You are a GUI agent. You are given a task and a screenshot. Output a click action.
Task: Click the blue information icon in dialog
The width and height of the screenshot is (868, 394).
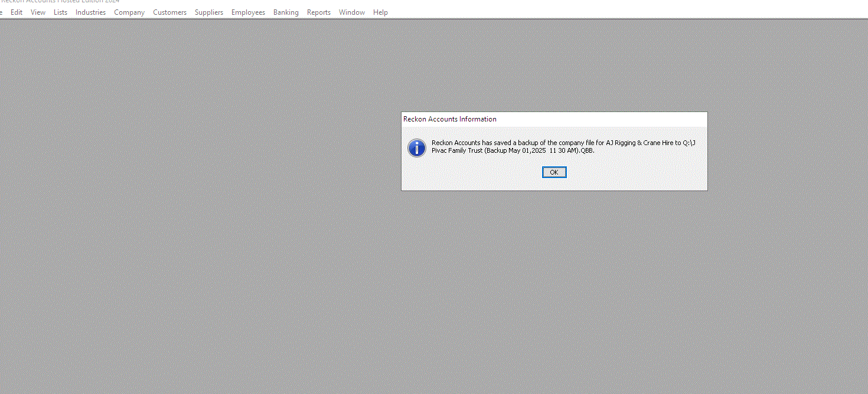417,147
